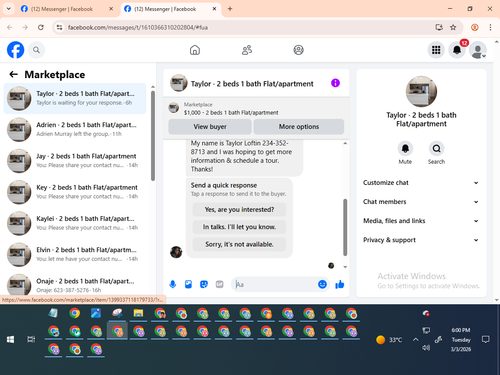Bookmark this page with star icon

point(453,27)
